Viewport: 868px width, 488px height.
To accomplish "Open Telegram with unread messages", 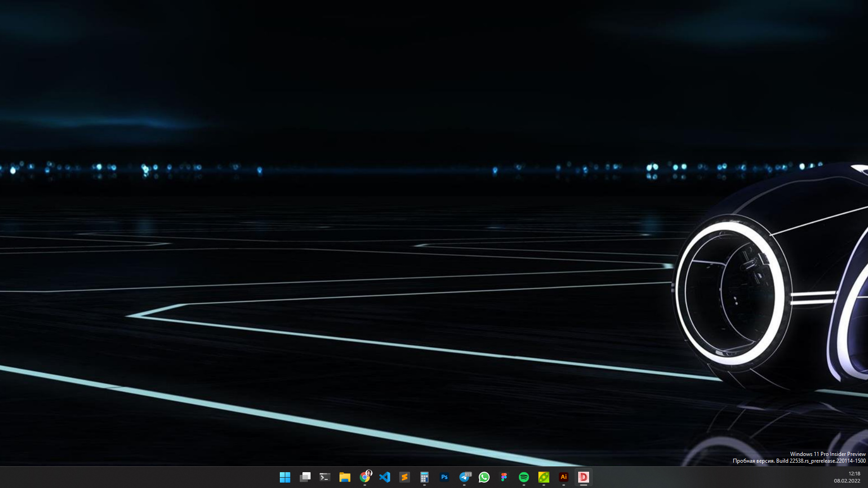I will coord(464,477).
